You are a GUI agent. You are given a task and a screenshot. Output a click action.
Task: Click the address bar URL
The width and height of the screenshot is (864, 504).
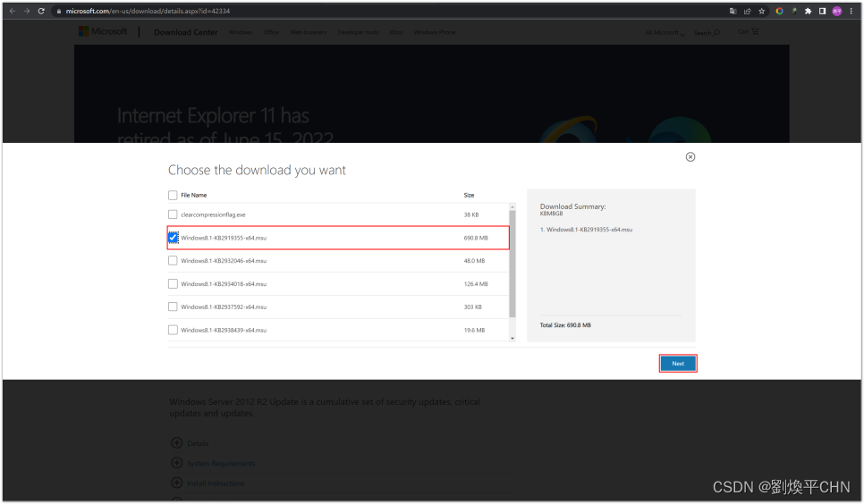[x=148, y=11]
